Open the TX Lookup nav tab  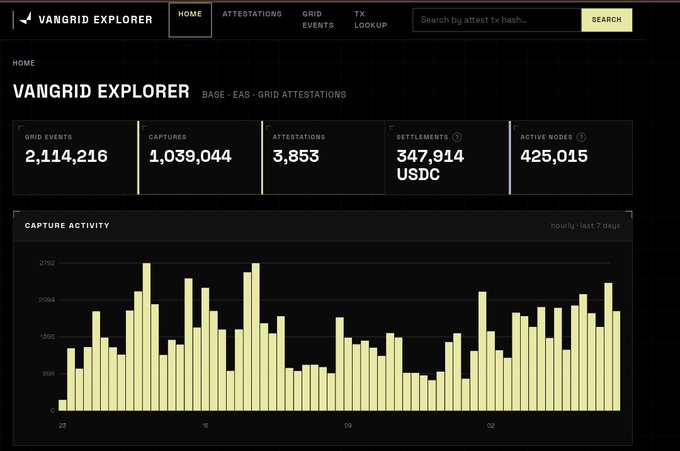[370, 20]
